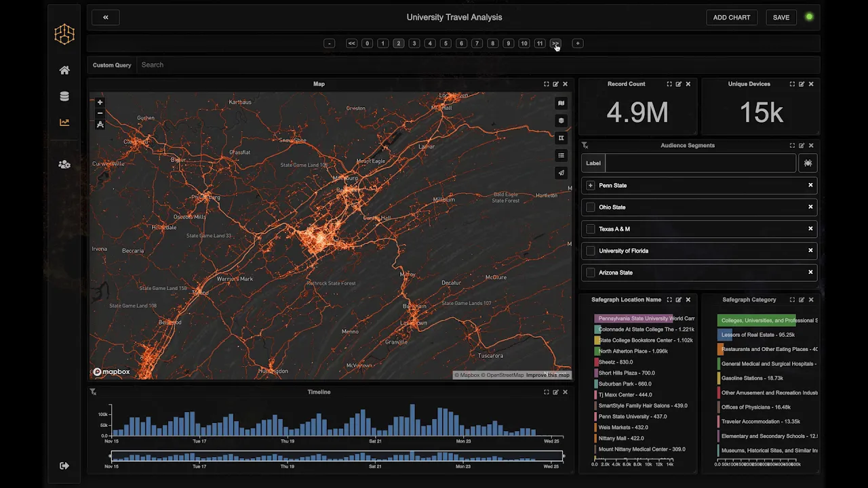
Task: Edit the Timeline panel
Action: 555,392
